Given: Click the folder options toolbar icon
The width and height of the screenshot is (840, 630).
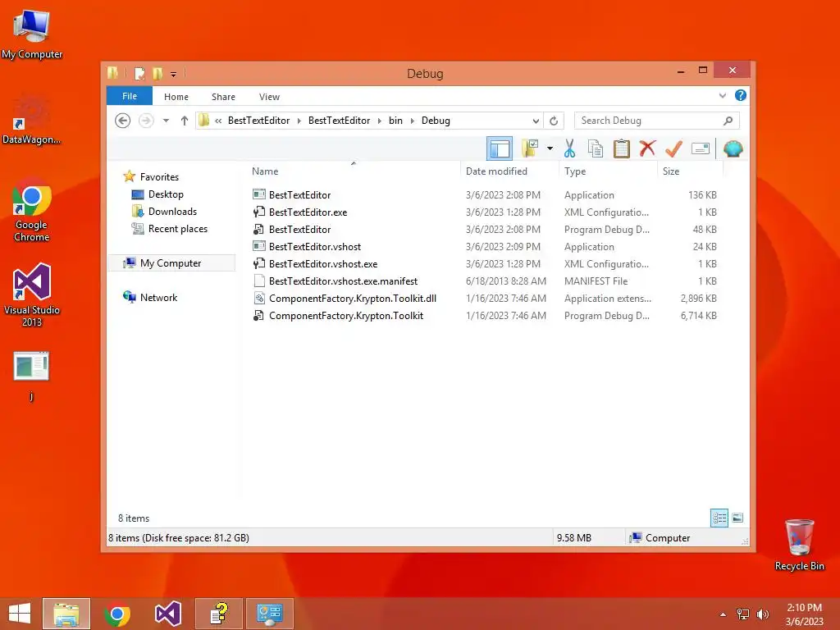Looking at the screenshot, I should click(x=530, y=148).
